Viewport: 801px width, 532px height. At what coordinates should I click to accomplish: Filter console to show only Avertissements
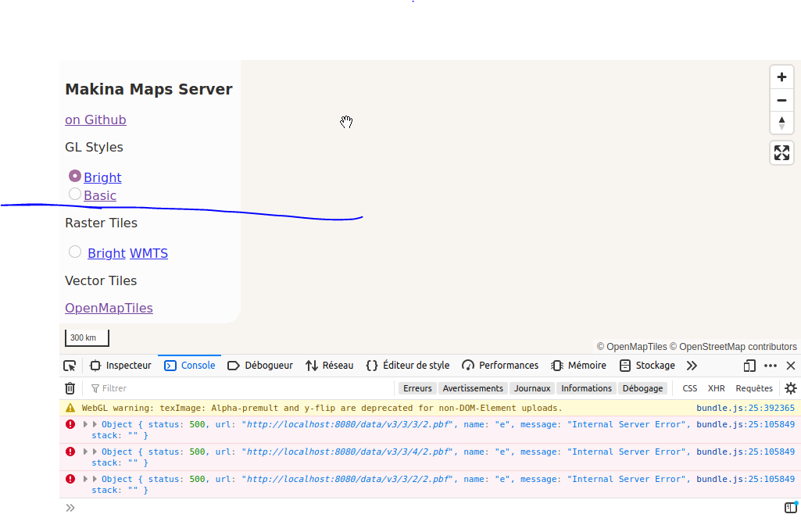(x=472, y=387)
